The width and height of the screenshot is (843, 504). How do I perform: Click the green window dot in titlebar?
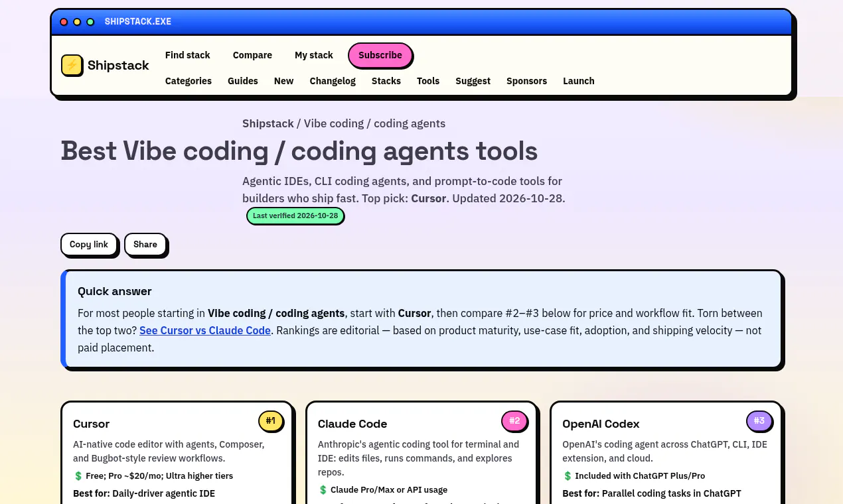pos(90,22)
